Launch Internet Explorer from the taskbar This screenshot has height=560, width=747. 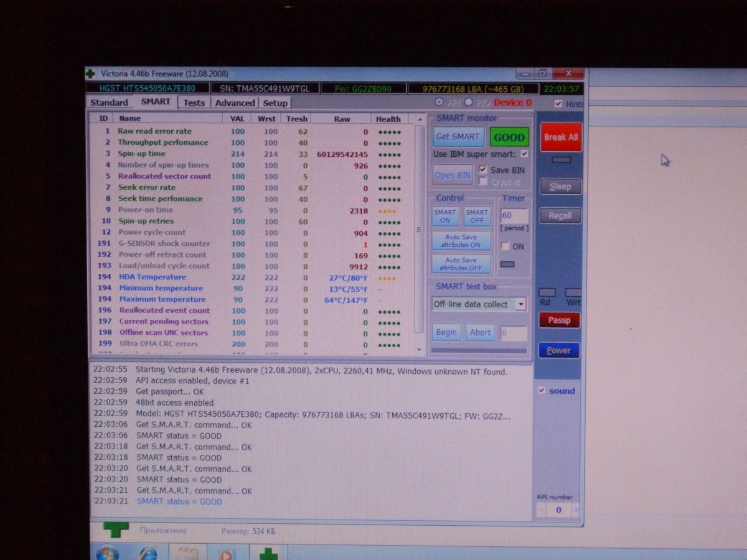click(148, 553)
